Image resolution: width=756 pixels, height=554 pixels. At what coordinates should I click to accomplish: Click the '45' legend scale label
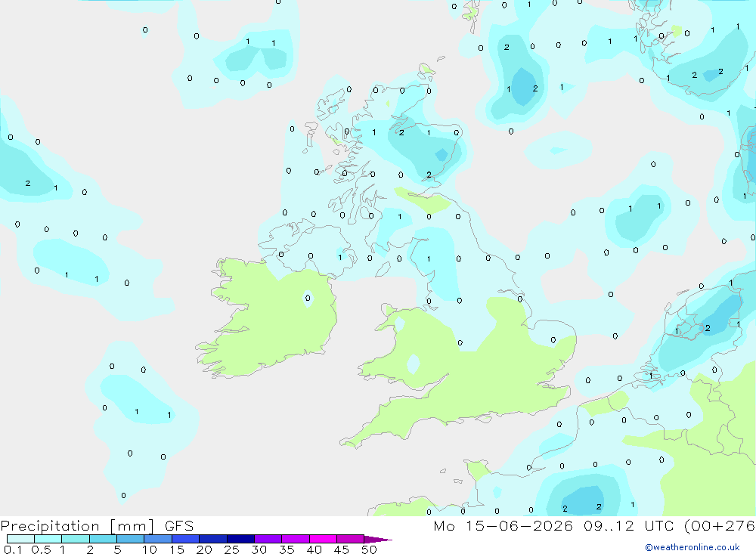point(342,549)
